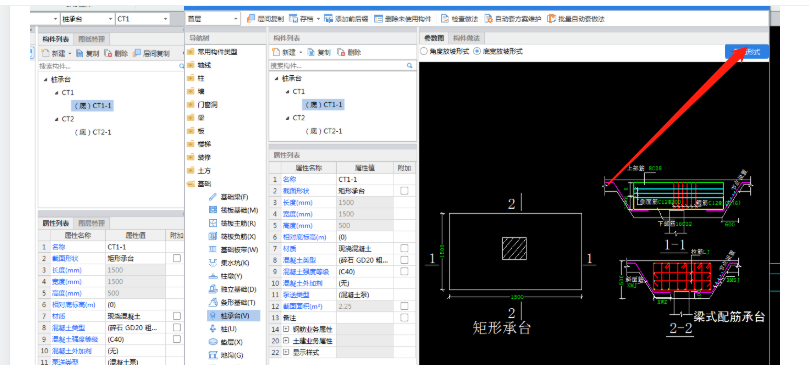Tick 附加 checkbox for 截面形状 in middle panel
Image resolution: width=809 pixels, height=365 pixels.
404,191
